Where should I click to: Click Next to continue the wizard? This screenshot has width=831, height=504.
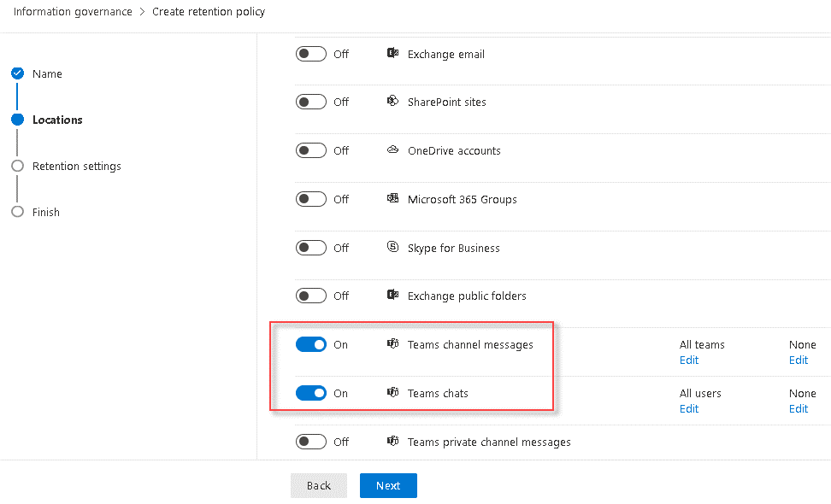[x=387, y=485]
